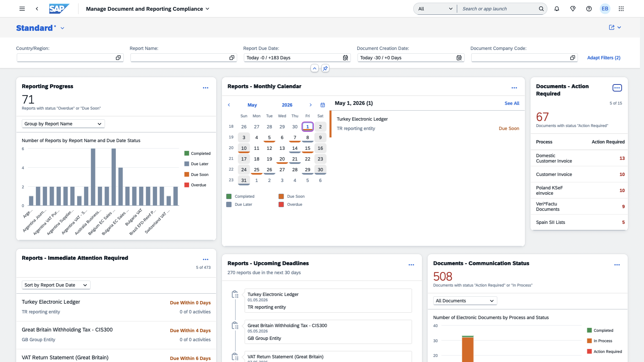Open value help for Country/Region
Screen dimensions: 644x362
118,58
